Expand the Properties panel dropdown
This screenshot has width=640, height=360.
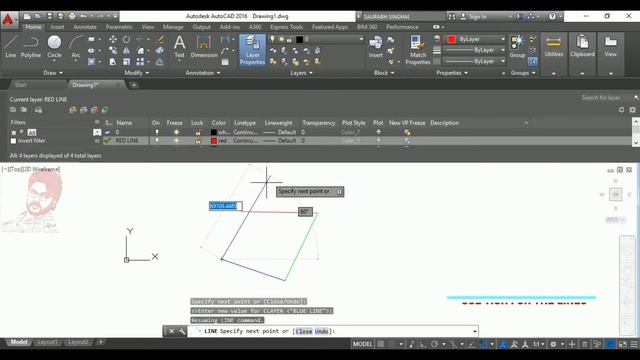tap(452, 73)
